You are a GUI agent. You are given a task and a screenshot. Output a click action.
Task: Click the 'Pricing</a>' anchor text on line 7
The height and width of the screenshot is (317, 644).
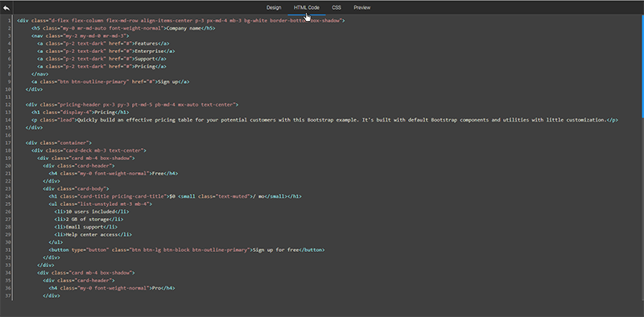click(x=151, y=67)
